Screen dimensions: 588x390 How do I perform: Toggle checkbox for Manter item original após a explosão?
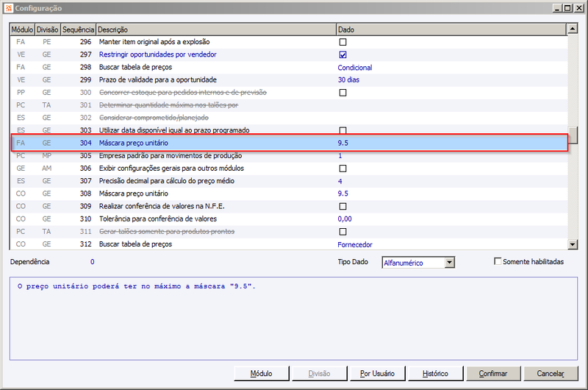click(343, 42)
